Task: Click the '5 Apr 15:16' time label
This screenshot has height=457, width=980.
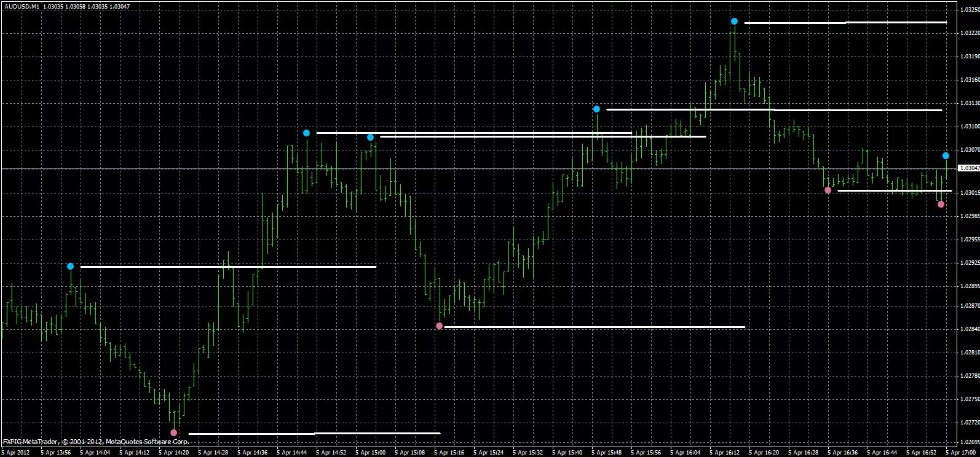Action: tap(450, 453)
